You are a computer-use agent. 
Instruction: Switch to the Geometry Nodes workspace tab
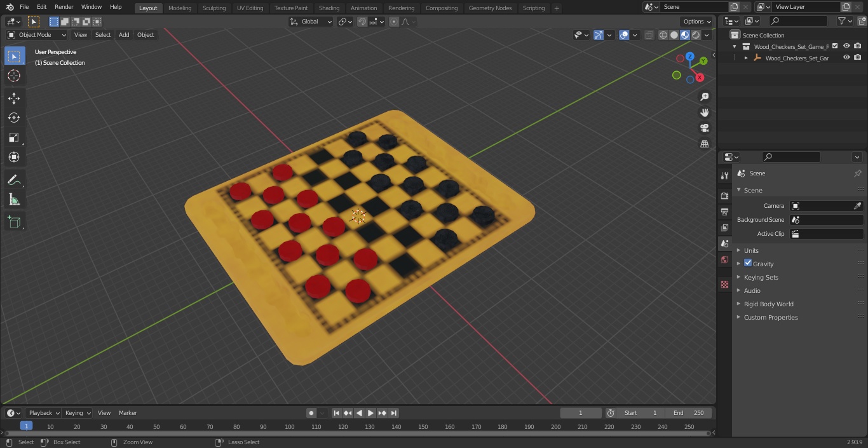(490, 8)
